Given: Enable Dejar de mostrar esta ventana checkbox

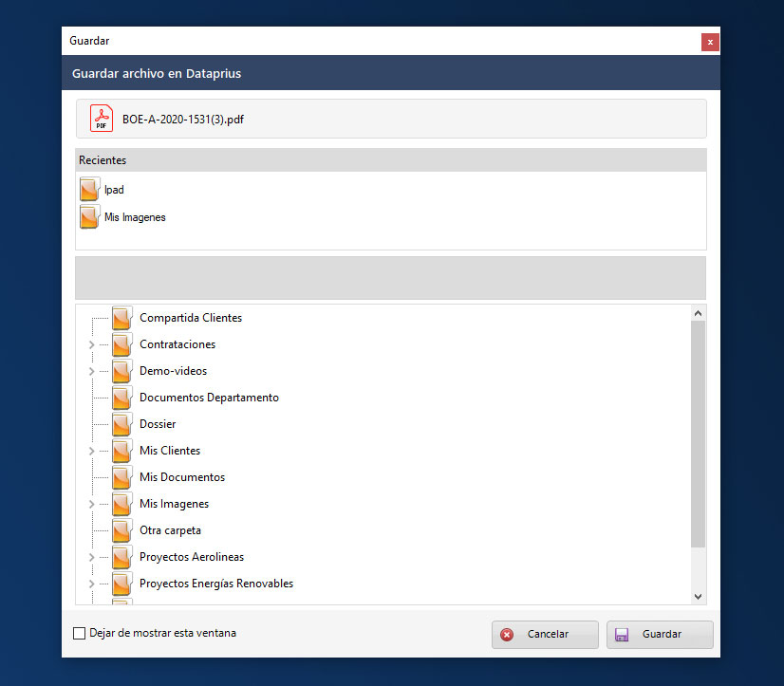Looking at the screenshot, I should 79,634.
